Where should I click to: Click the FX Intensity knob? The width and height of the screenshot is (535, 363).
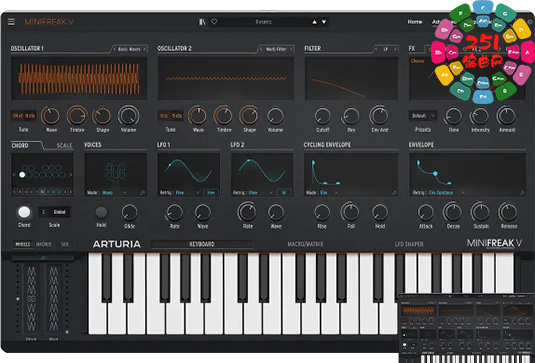pyautogui.click(x=480, y=116)
